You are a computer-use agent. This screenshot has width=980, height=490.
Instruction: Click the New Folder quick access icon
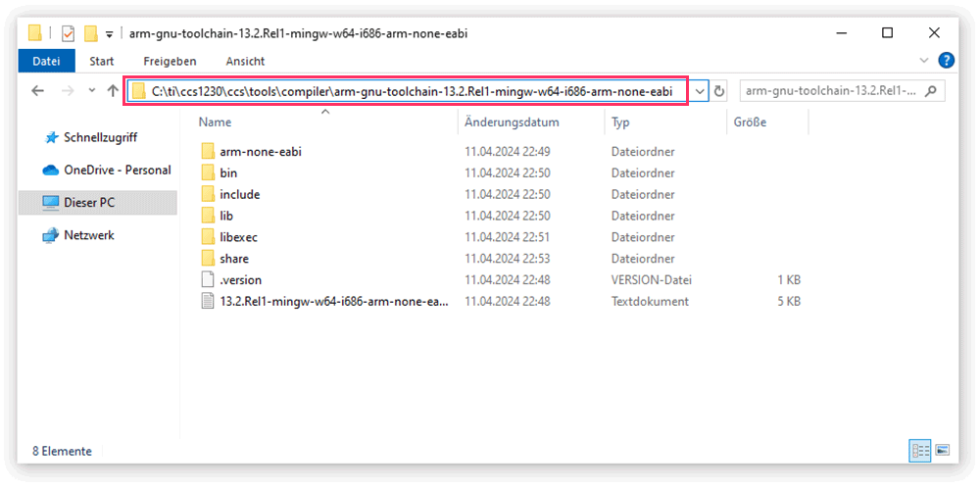pos(92,33)
